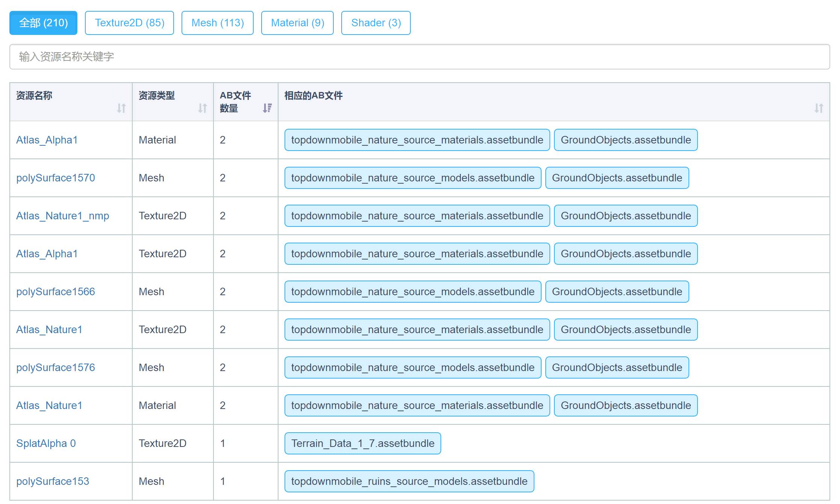Open the polySurface1576 resource link
This screenshot has width=840, height=504.
[x=56, y=367]
